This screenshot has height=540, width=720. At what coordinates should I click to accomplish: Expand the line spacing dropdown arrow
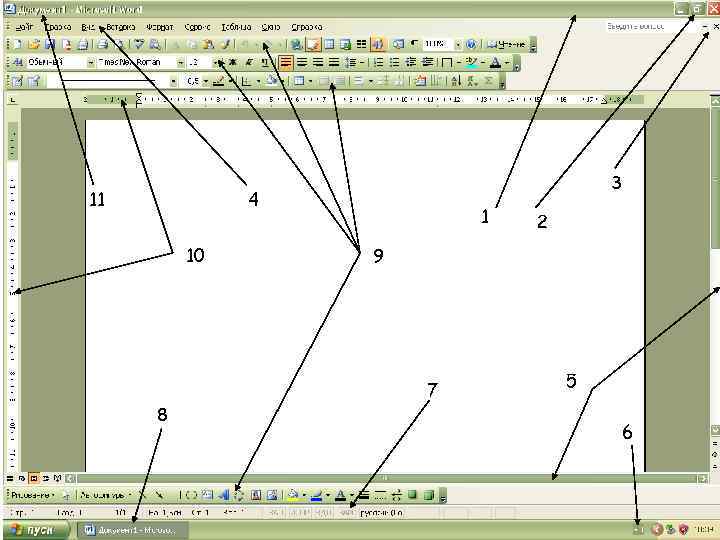pos(361,62)
